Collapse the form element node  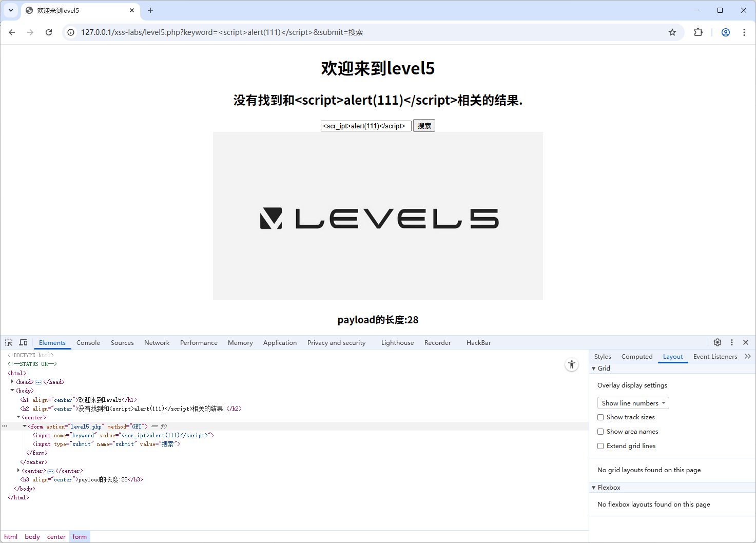[25, 426]
